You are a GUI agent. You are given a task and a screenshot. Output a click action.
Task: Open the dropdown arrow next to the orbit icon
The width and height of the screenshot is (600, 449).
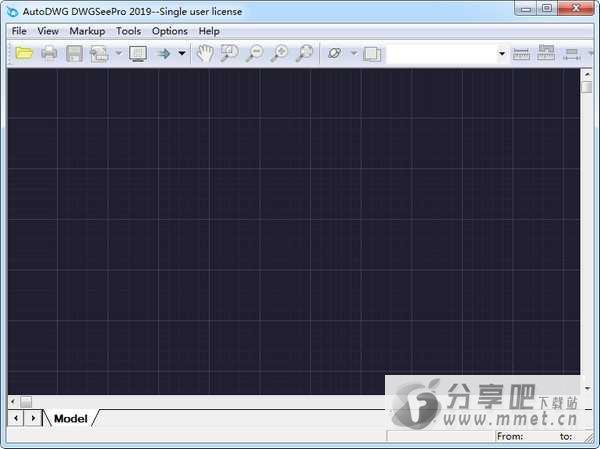pyautogui.click(x=354, y=53)
